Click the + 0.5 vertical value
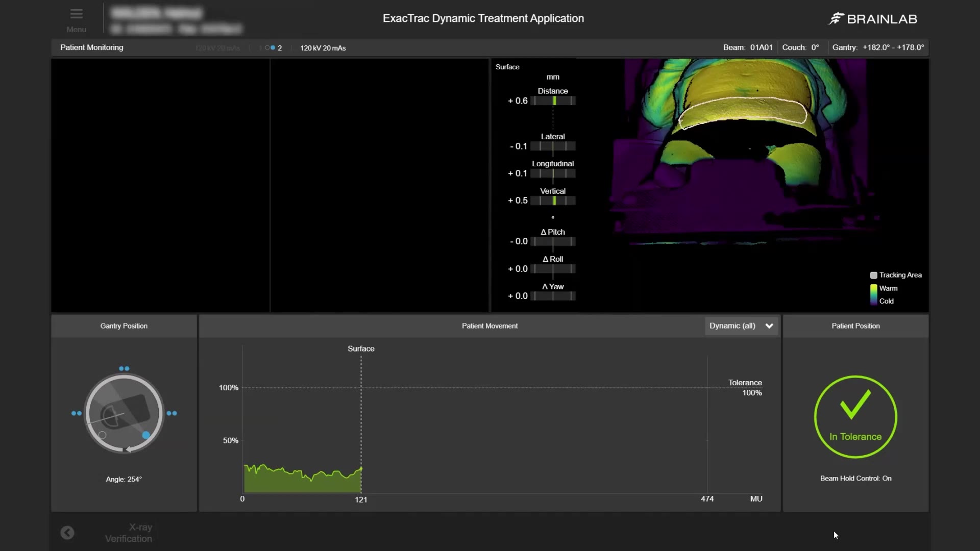 click(518, 201)
